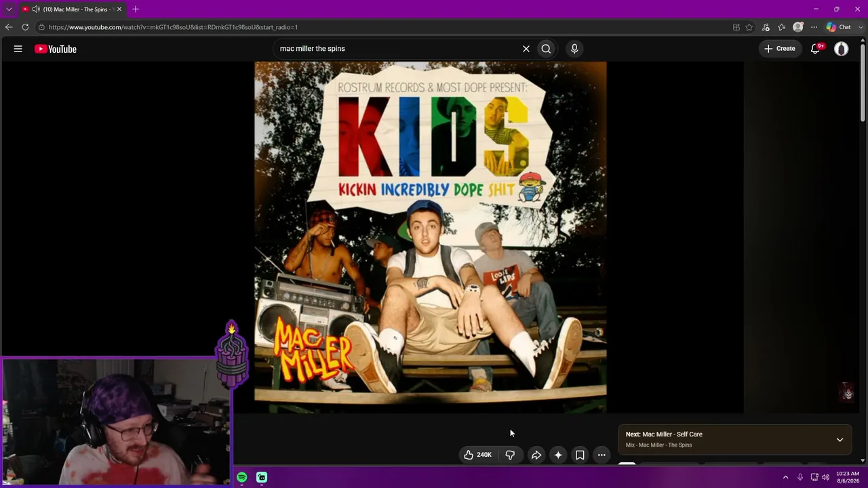Open more actions ellipsis under the video
Screen dimensions: 868x488
coord(601,455)
